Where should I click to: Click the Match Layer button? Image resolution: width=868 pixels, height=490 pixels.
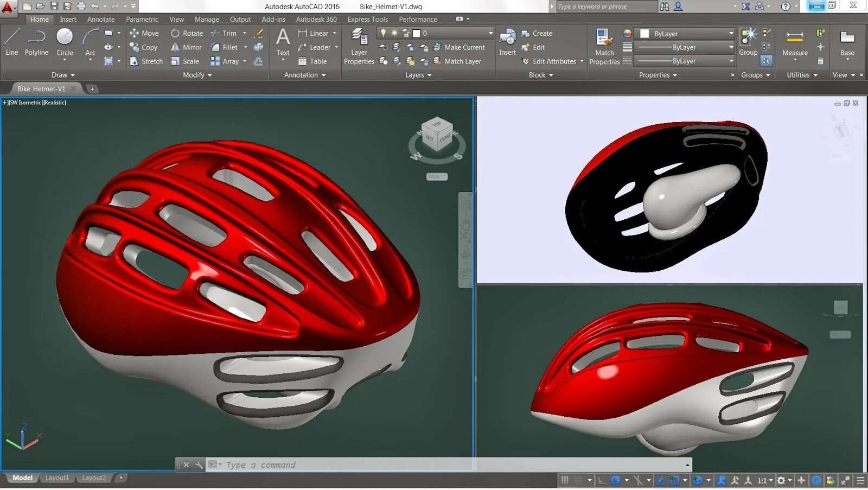click(462, 61)
